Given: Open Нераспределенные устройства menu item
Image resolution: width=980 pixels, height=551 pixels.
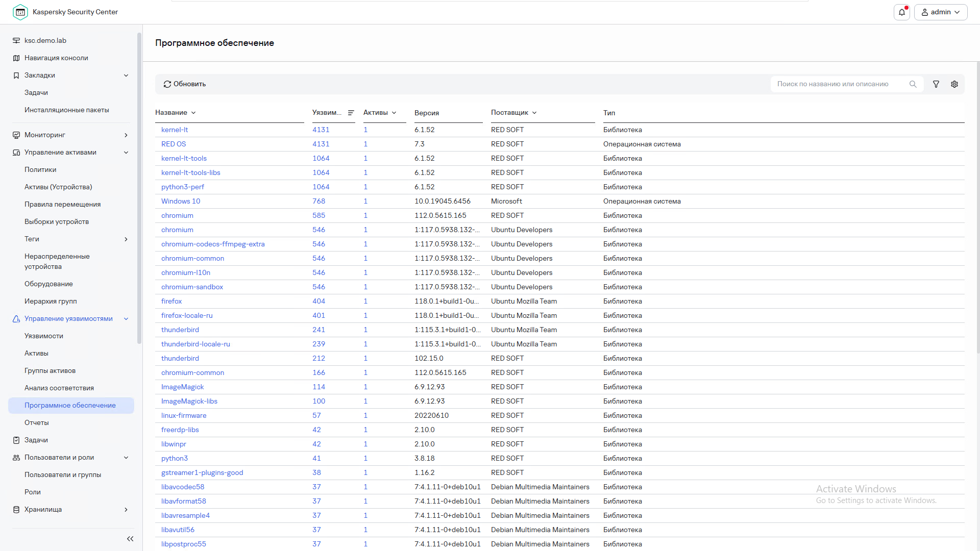Looking at the screenshot, I should click(x=57, y=262).
